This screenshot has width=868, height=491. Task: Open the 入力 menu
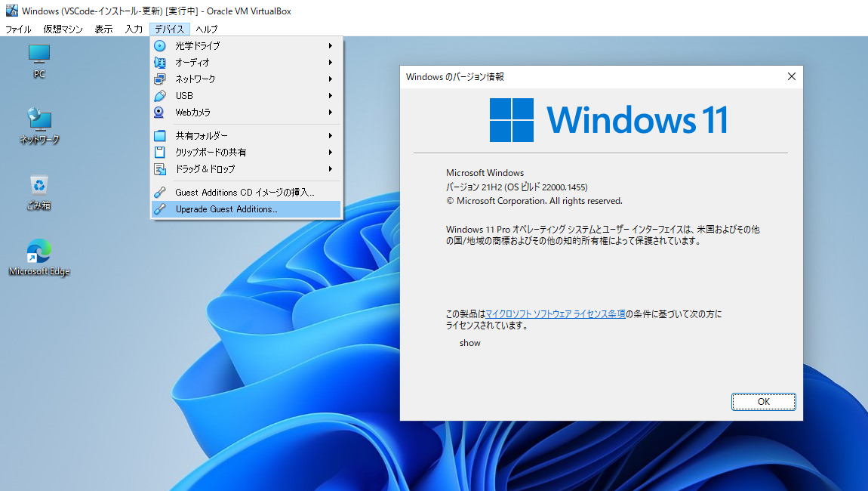click(134, 29)
